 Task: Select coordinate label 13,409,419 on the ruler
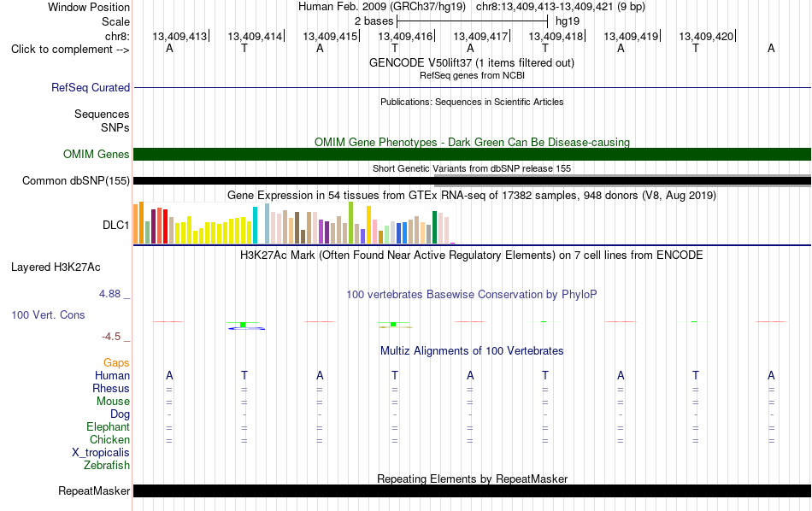pos(631,36)
